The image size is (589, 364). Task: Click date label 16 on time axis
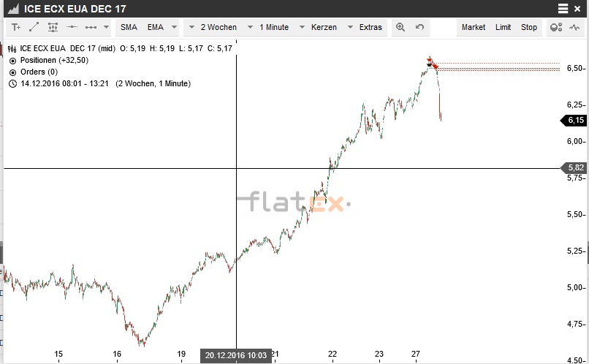click(117, 354)
